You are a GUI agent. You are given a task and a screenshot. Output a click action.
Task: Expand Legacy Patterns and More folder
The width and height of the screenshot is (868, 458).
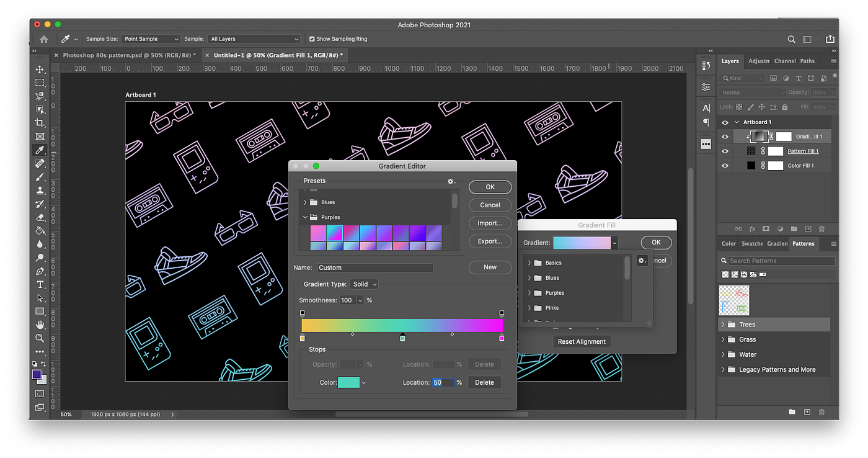[x=723, y=369]
